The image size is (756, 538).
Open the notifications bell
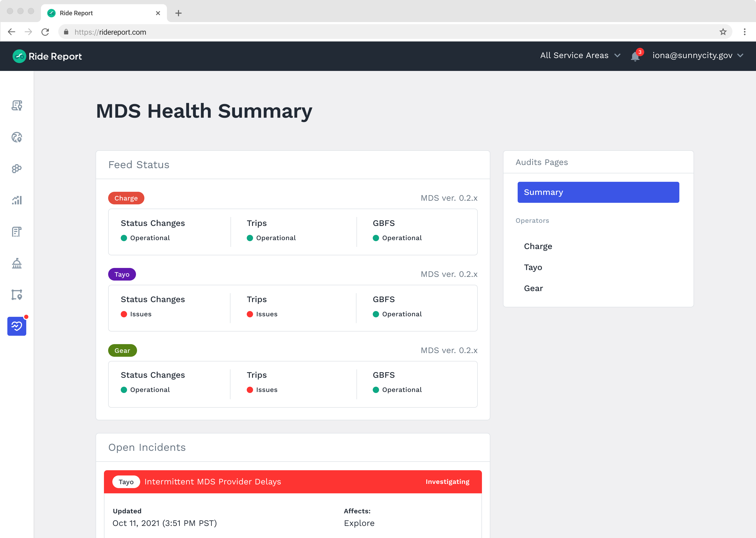tap(635, 56)
